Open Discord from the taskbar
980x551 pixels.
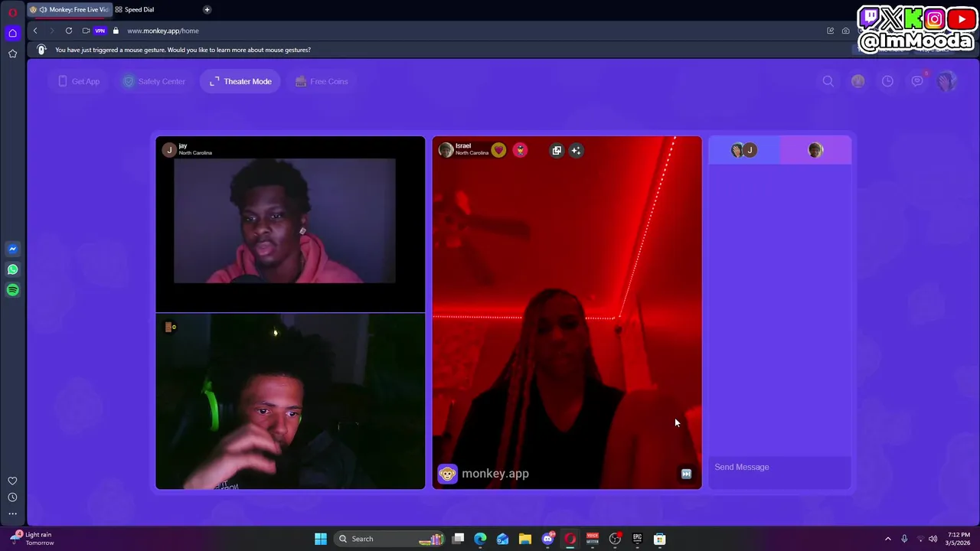(547, 539)
